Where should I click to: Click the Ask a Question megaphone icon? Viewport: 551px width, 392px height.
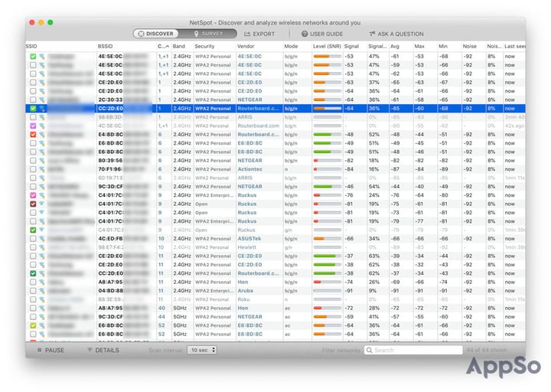pos(373,34)
